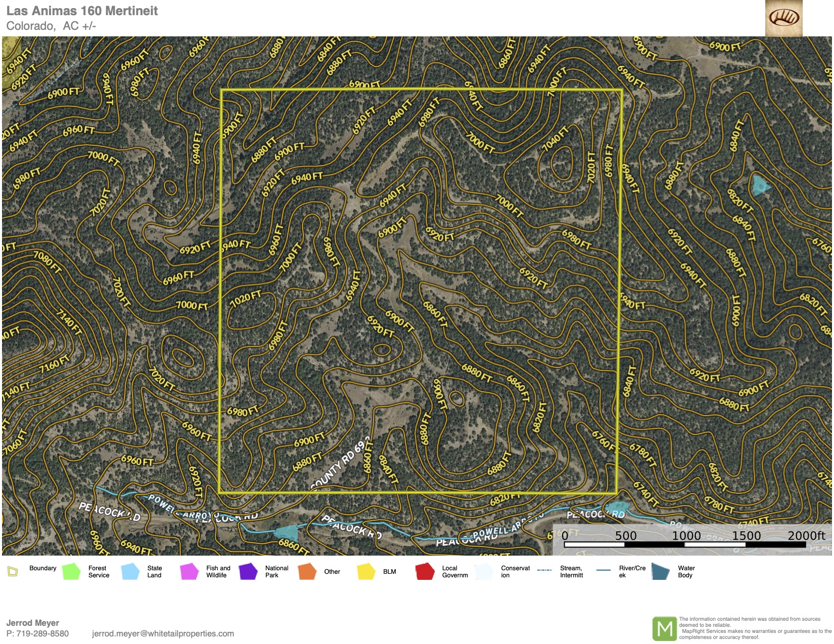Screen dimensions: 834x644
Task: Click the phone number 719-289-8580
Action: (42, 633)
